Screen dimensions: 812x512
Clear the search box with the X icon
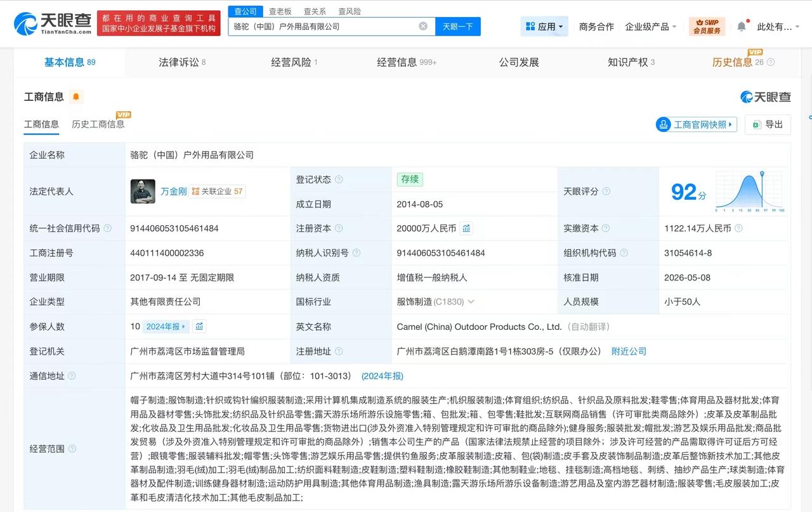[423, 26]
